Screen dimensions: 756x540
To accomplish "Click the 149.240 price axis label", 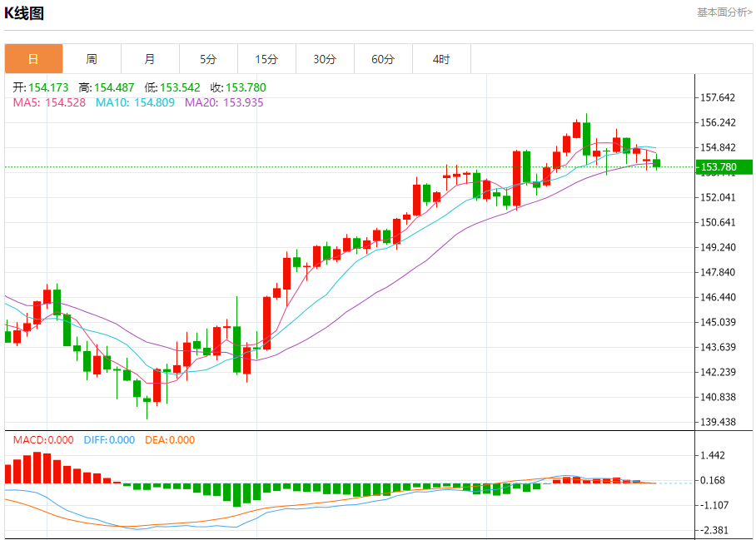I will (718, 247).
